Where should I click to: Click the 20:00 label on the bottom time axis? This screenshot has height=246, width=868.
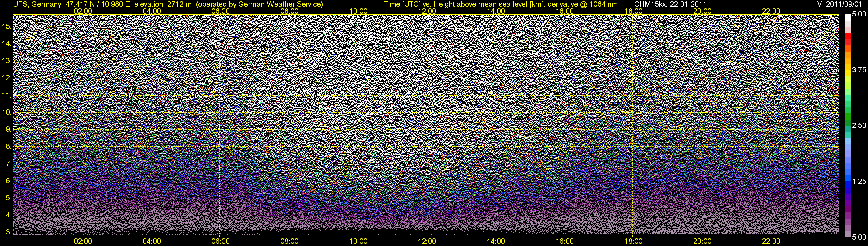click(703, 241)
